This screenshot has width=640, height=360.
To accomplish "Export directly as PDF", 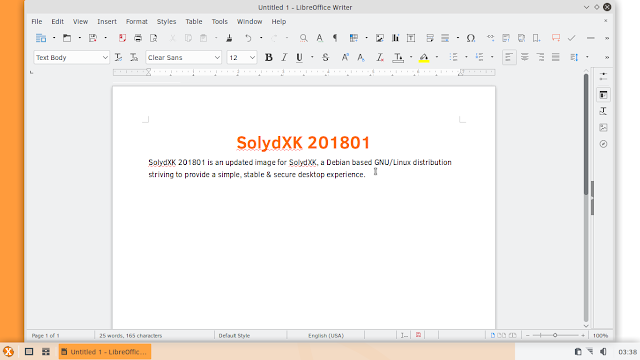I will coord(122,38).
